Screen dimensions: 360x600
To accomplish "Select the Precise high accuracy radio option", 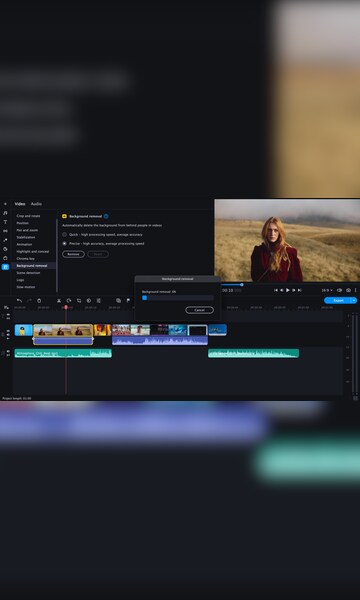I will click(64, 243).
